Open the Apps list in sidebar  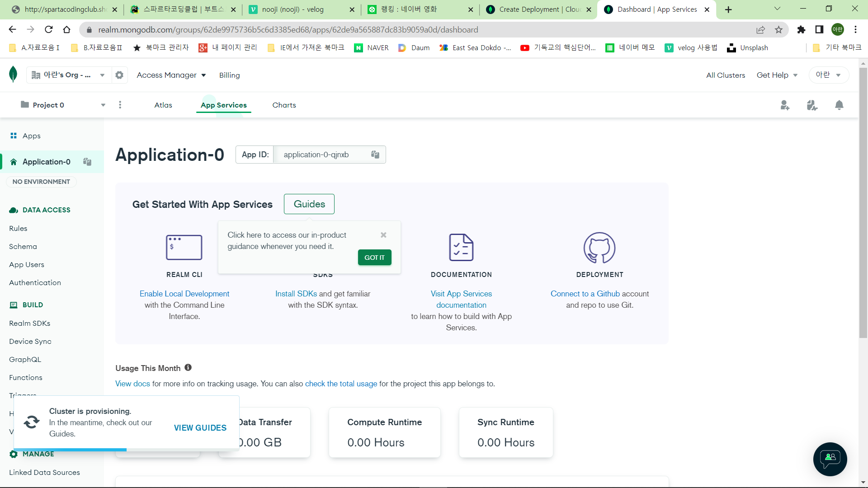(32, 136)
